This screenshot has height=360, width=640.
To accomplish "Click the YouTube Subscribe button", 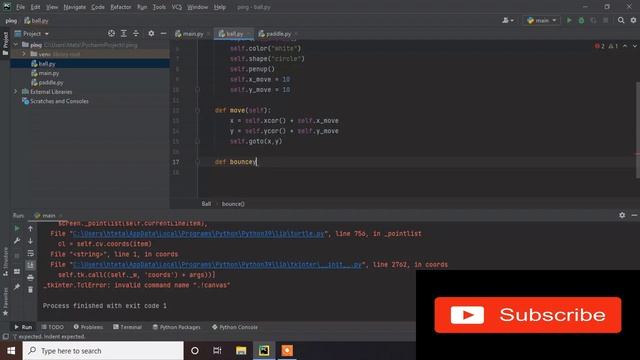I will (528, 315).
